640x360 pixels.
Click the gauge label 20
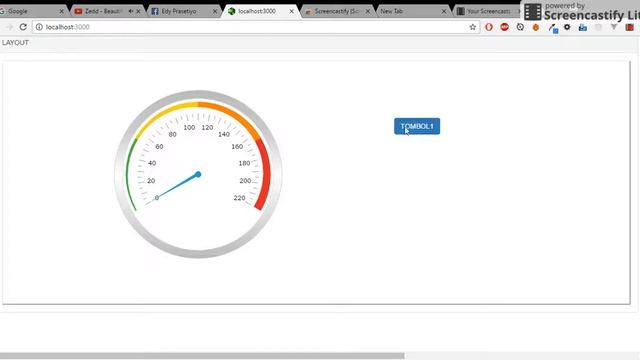point(151,180)
